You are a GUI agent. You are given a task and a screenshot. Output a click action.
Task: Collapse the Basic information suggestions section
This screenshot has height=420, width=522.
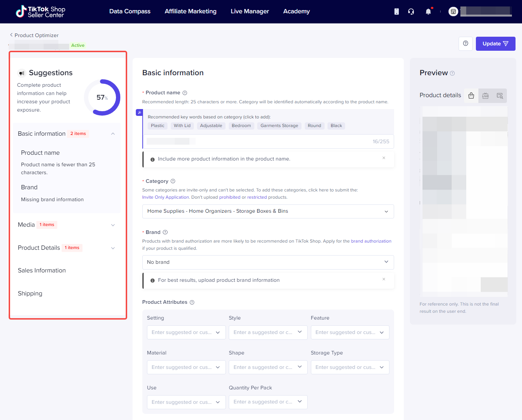pyautogui.click(x=113, y=134)
